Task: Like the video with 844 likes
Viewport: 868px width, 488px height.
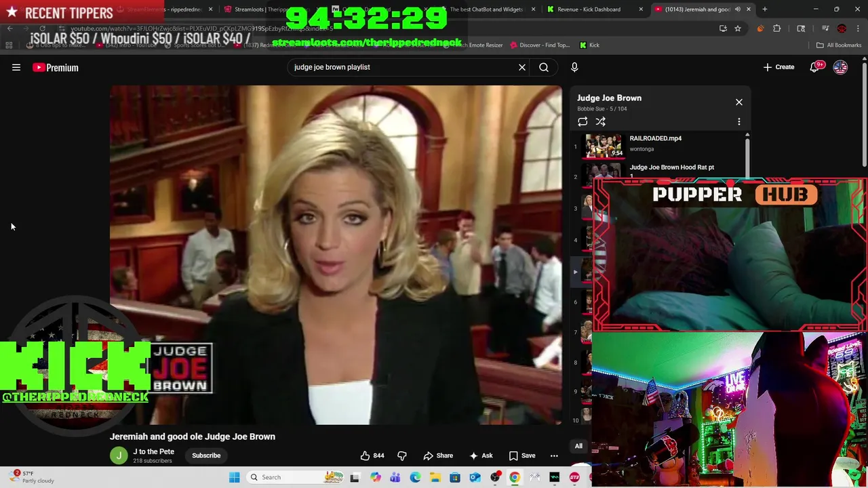Action: point(372,455)
